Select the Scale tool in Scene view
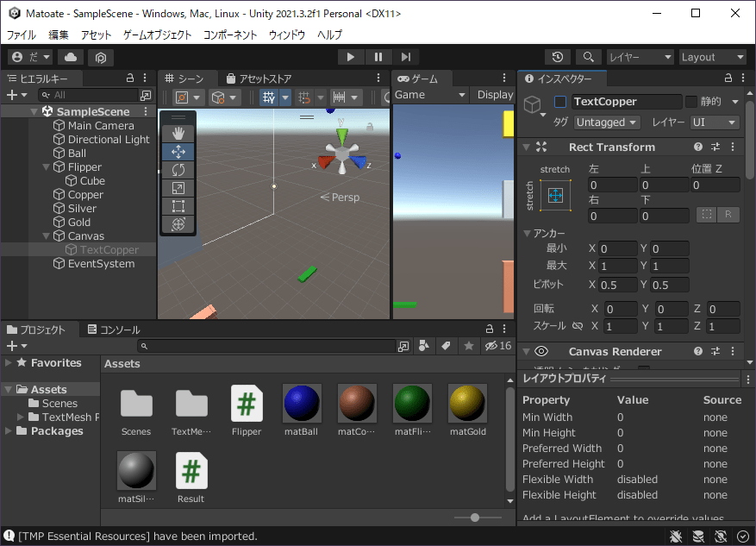The height and width of the screenshot is (546, 756). [x=178, y=188]
